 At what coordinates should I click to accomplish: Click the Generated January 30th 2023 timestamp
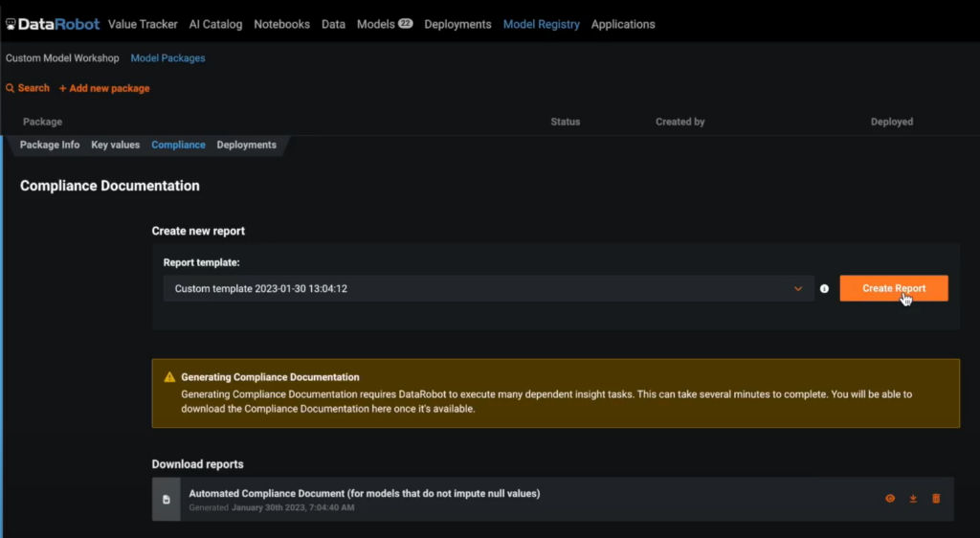click(272, 507)
